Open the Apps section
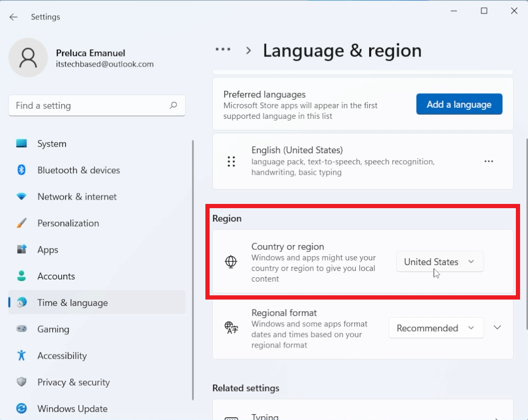This screenshot has width=528, height=420. [x=48, y=249]
